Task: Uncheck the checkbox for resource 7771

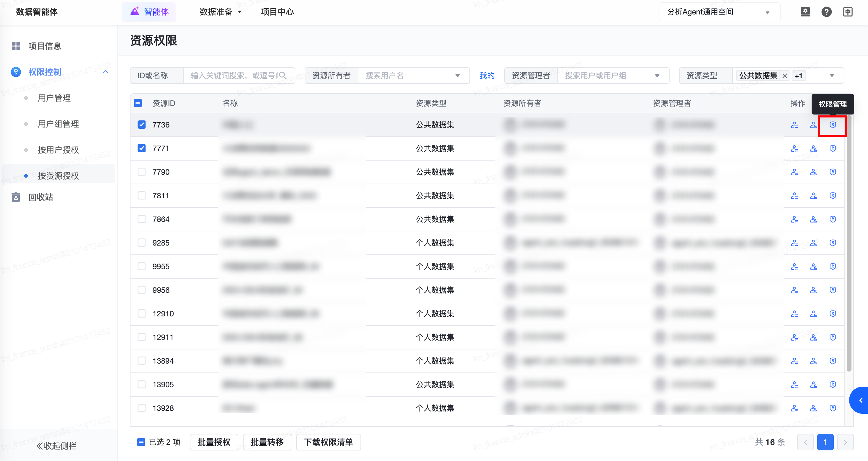Action: click(141, 148)
